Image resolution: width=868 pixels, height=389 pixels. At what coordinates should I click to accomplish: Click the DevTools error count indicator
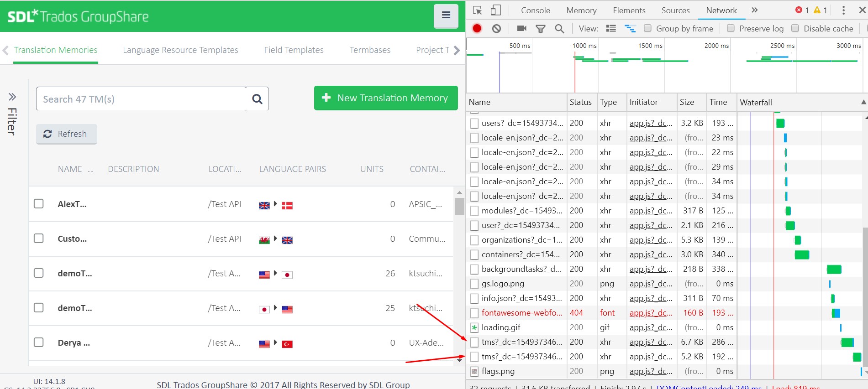802,10
